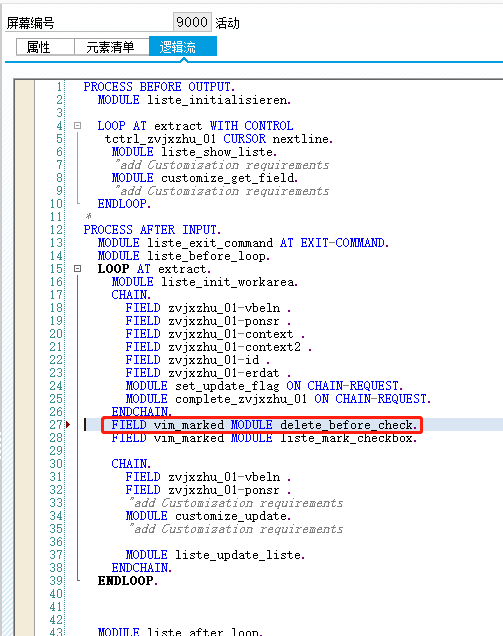This screenshot has width=503, height=636.
Task: Click FIELD zvjxzhu_01-vbeln on line 31
Action: click(x=208, y=477)
